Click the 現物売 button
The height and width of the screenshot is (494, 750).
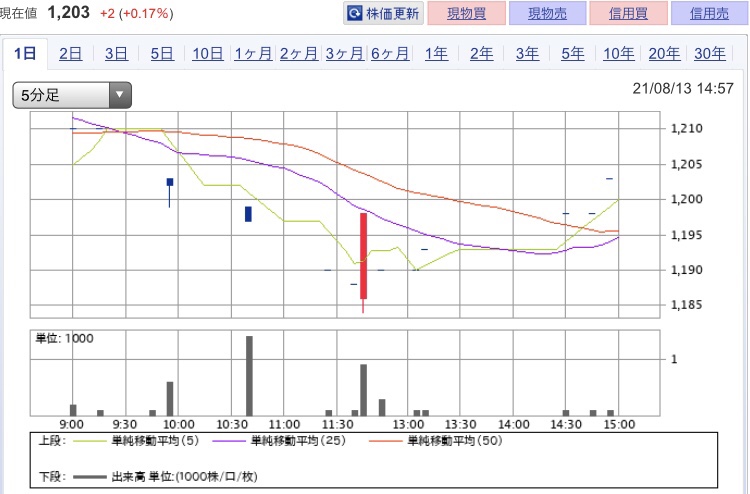point(547,13)
